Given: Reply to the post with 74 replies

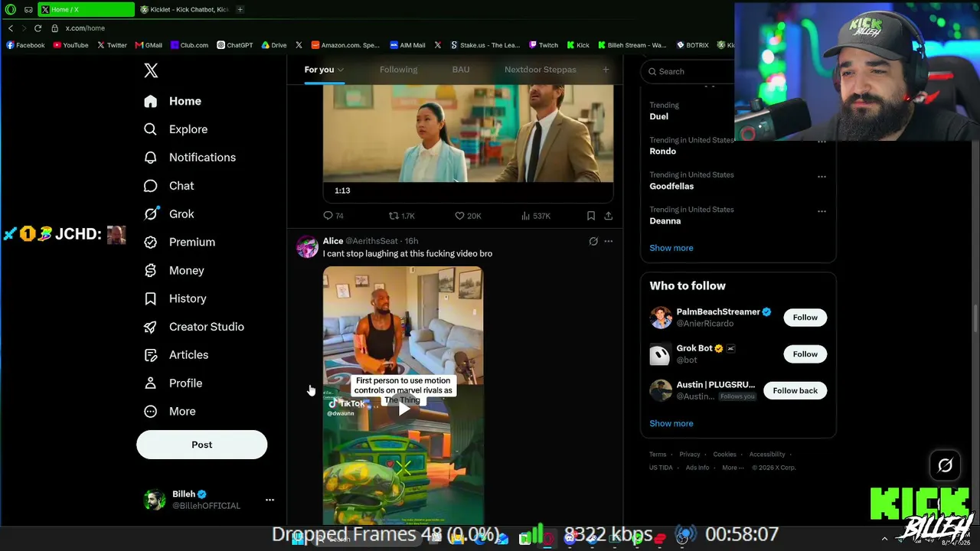Looking at the screenshot, I should click(333, 216).
